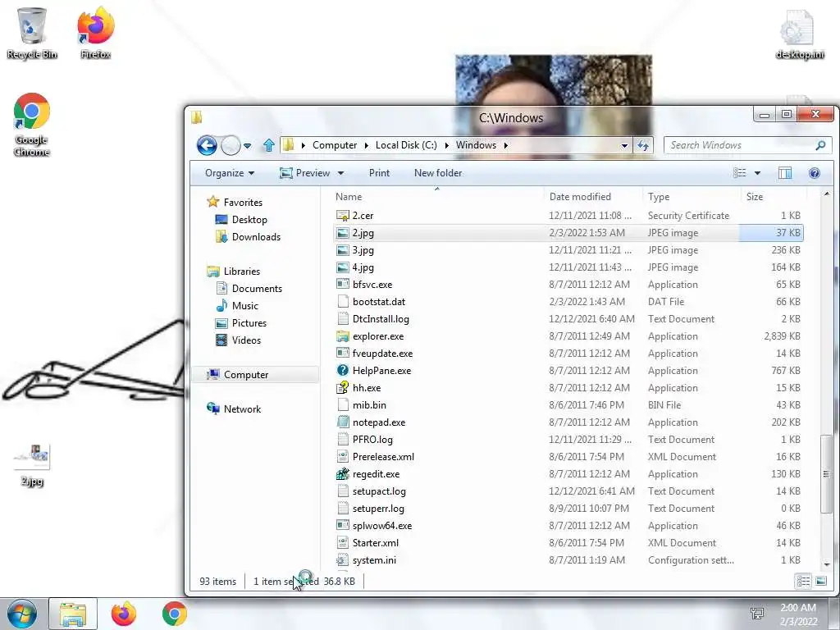Open Chrome from the taskbar

click(x=175, y=614)
